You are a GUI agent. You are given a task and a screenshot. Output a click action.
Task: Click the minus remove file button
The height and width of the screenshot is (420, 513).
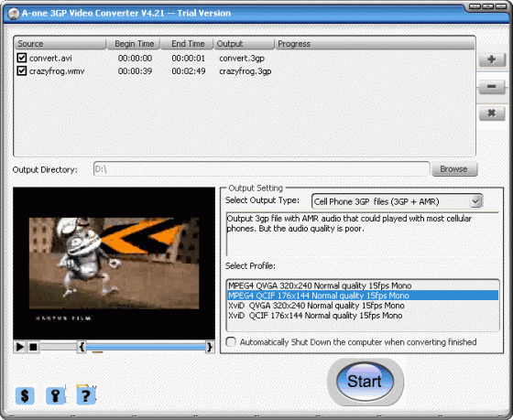coord(492,87)
